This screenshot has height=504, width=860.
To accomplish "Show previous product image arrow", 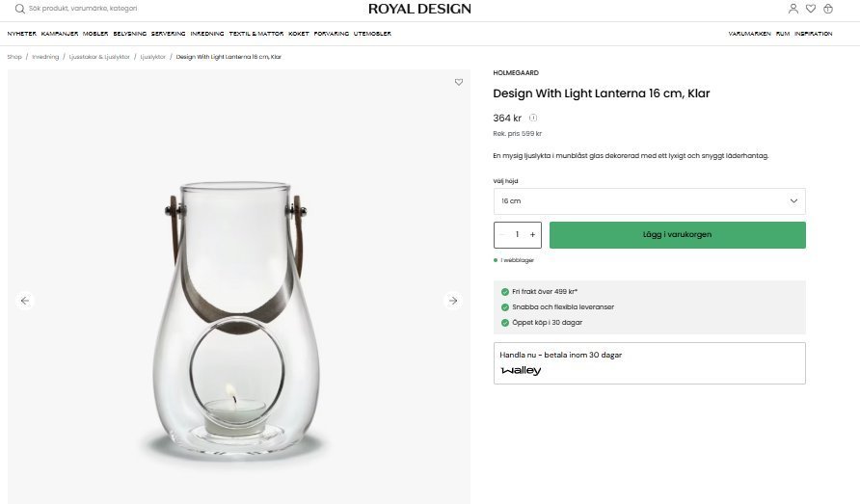I will pos(25,301).
